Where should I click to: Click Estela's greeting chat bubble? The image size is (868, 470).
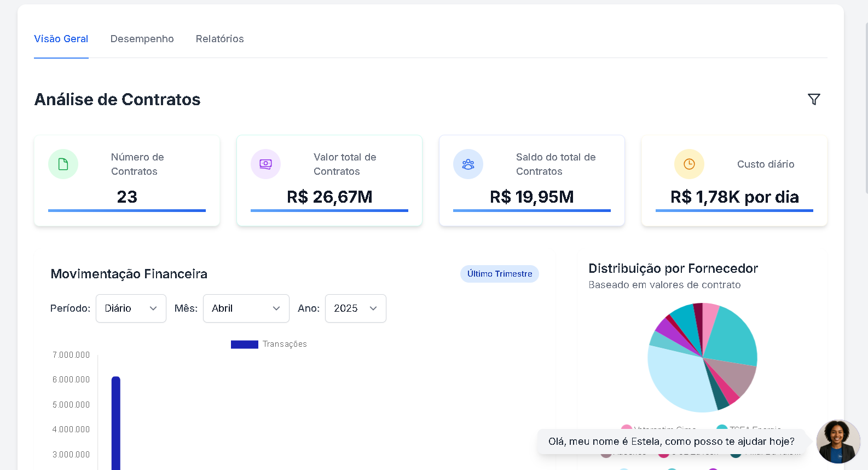[671, 442]
